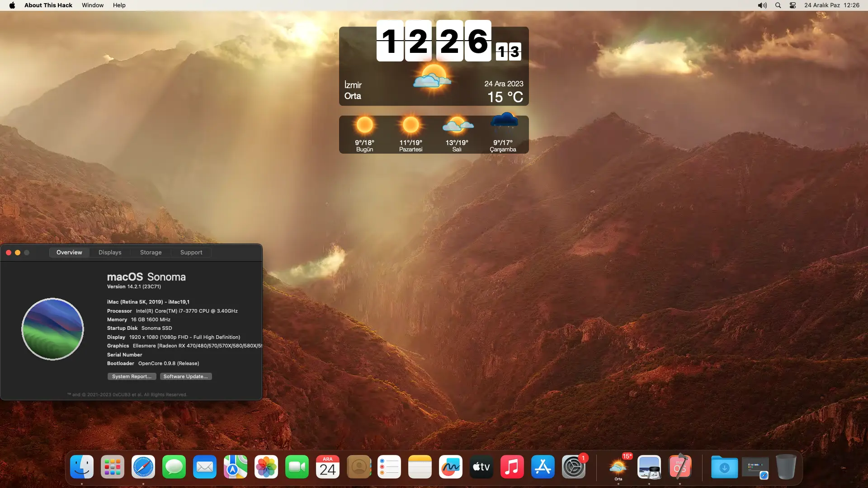This screenshot has height=488, width=868.
Task: Open Spotlight search from menu bar
Action: [778, 5]
